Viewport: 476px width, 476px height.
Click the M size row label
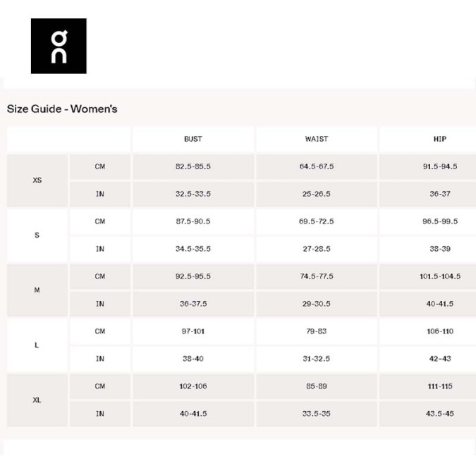[x=37, y=290]
